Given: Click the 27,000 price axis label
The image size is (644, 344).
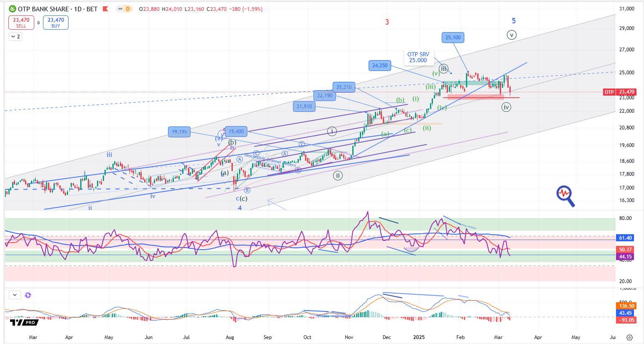Looking at the screenshot, I should click(626, 50).
